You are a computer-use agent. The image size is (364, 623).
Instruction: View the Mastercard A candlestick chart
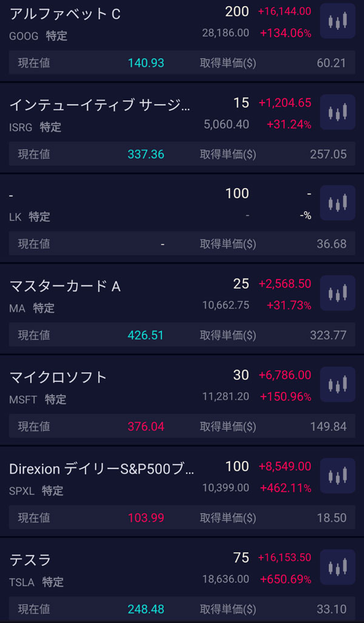coord(337,294)
